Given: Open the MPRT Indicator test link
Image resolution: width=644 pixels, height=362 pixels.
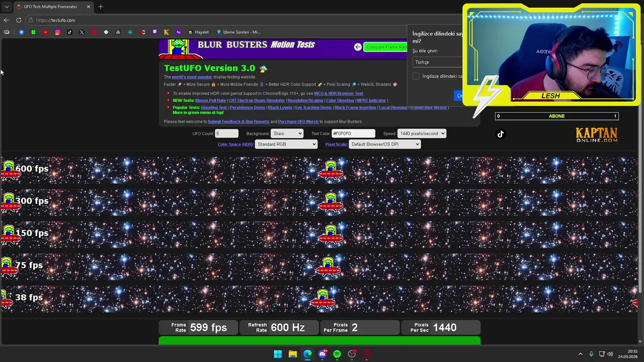Looking at the screenshot, I should pyautogui.click(x=371, y=101).
